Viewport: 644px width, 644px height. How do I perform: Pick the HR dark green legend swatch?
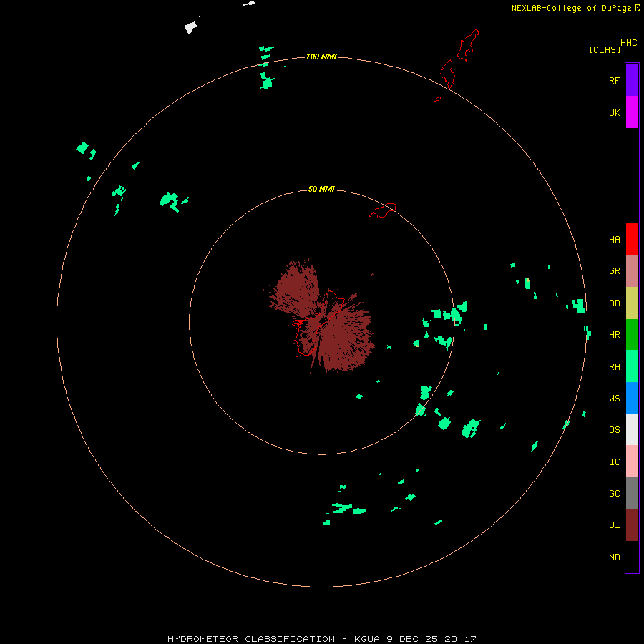pos(632,335)
